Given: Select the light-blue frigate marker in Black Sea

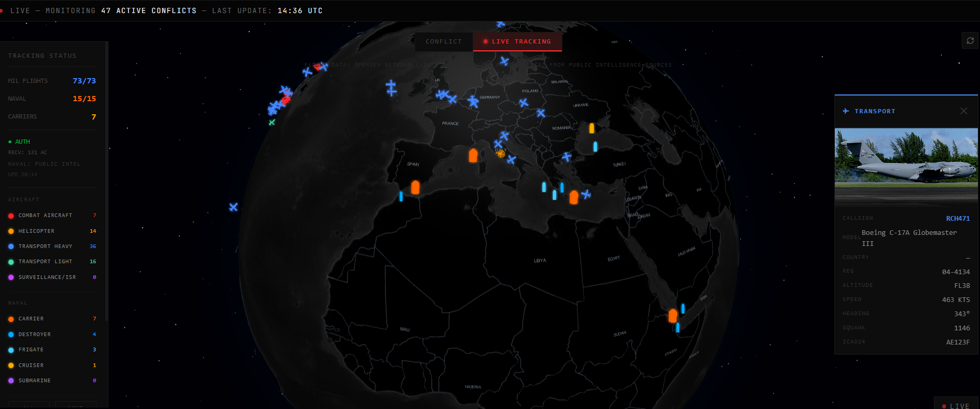Looking at the screenshot, I should (x=595, y=146).
